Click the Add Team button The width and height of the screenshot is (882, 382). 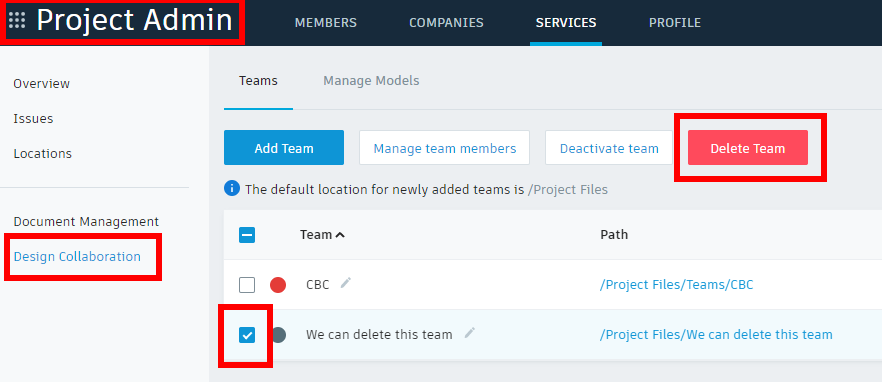pos(284,148)
